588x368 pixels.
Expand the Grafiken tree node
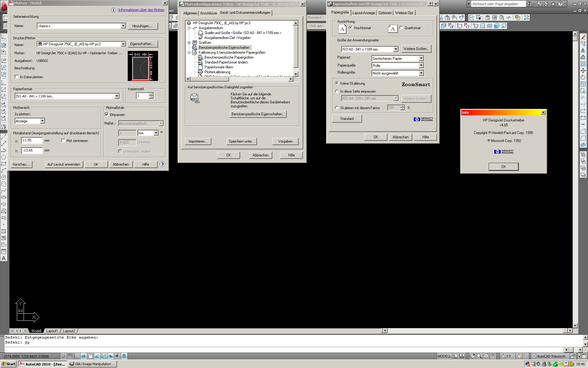pos(189,43)
